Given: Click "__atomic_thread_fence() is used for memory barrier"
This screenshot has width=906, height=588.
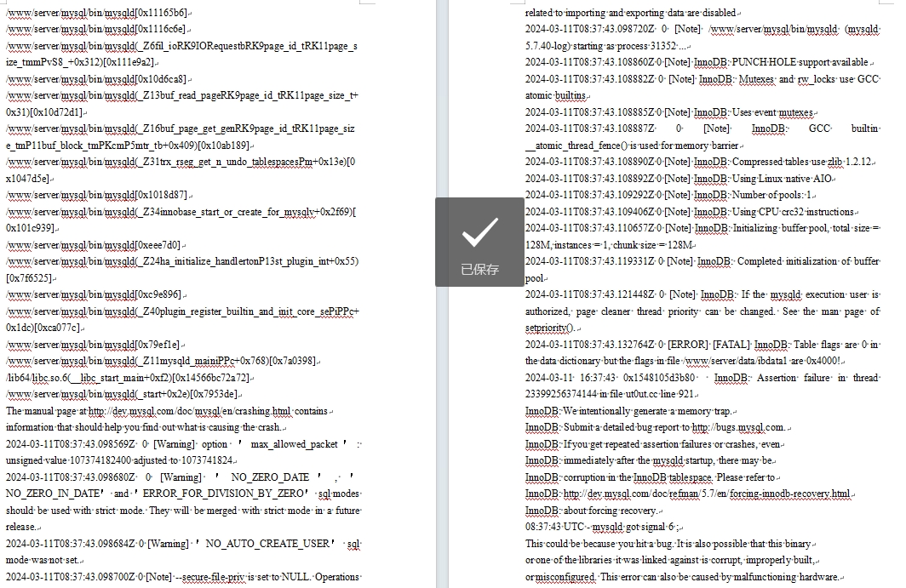Looking at the screenshot, I should 632,146.
